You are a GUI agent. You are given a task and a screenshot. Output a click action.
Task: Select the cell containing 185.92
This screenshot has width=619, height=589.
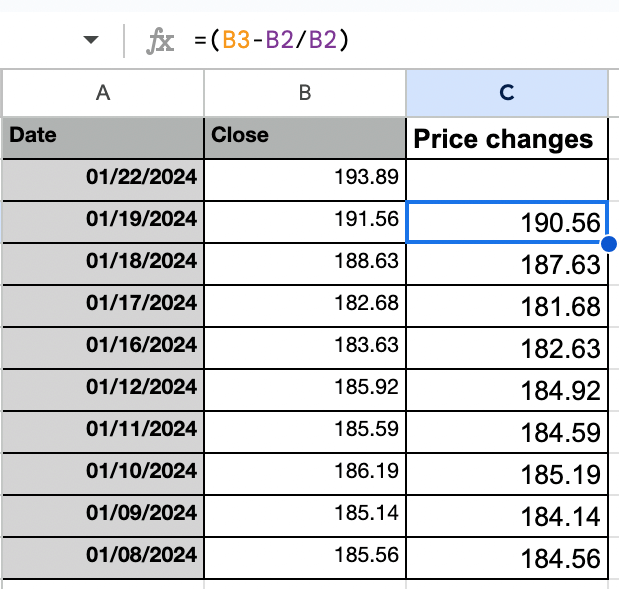click(305, 390)
